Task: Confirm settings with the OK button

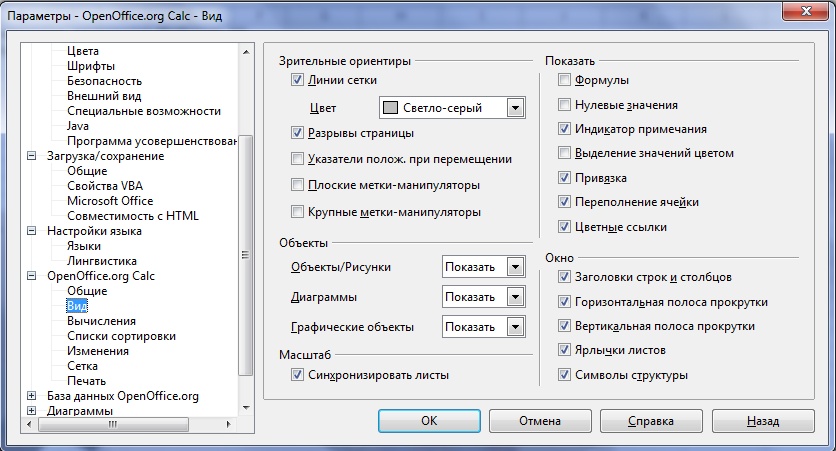Action: tap(429, 421)
